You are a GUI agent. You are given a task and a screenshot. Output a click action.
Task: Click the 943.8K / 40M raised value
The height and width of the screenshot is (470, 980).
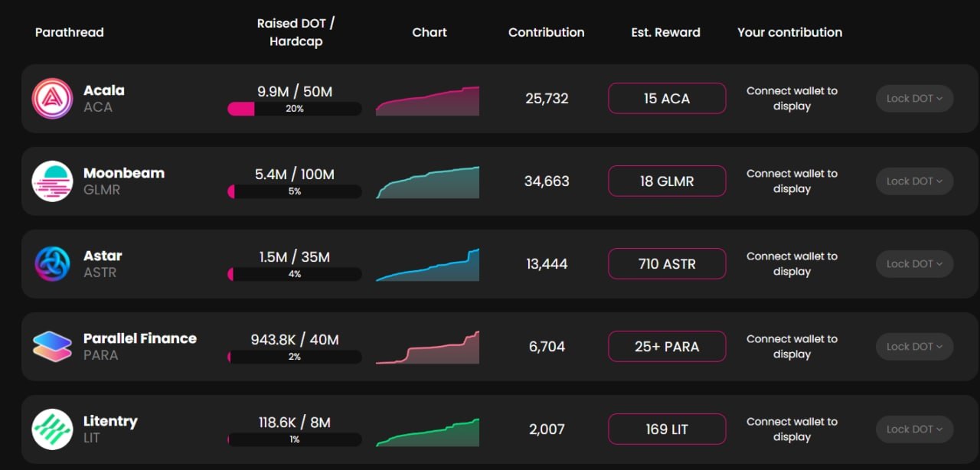295,340
